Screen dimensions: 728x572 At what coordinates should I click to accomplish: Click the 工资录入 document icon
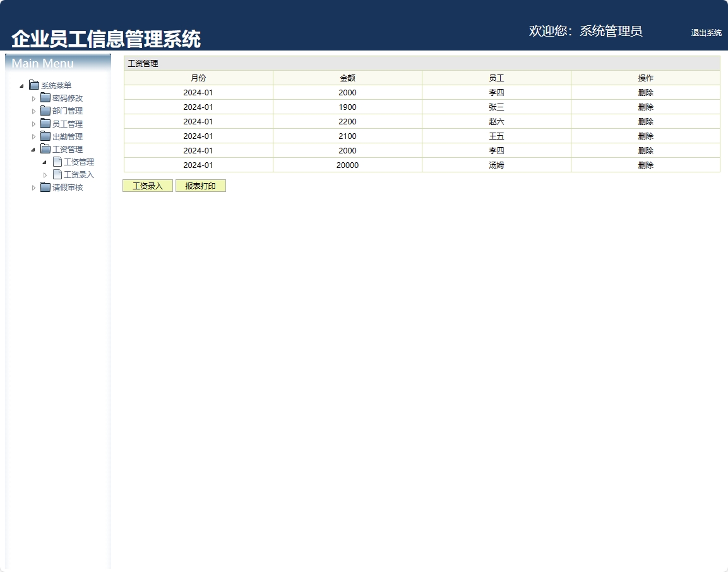(x=57, y=174)
